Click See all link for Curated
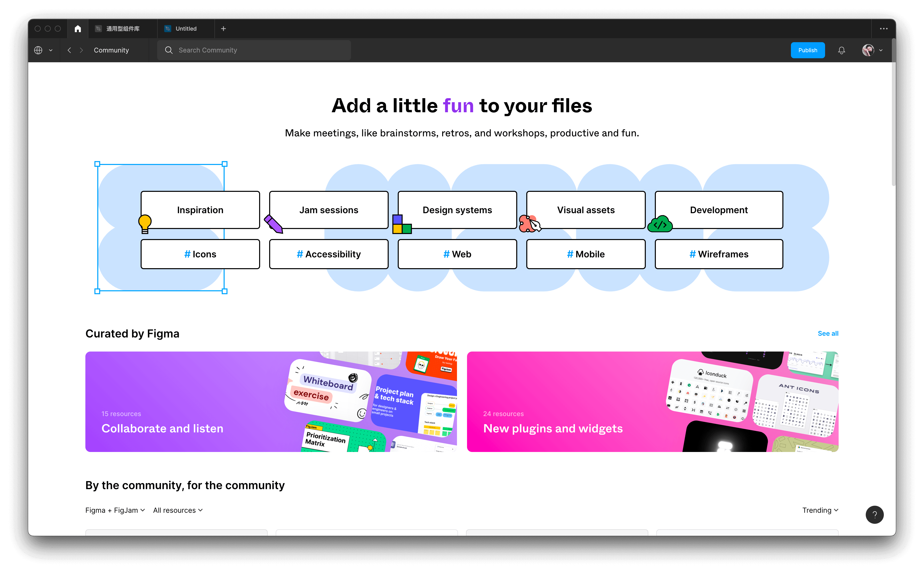 (x=828, y=333)
